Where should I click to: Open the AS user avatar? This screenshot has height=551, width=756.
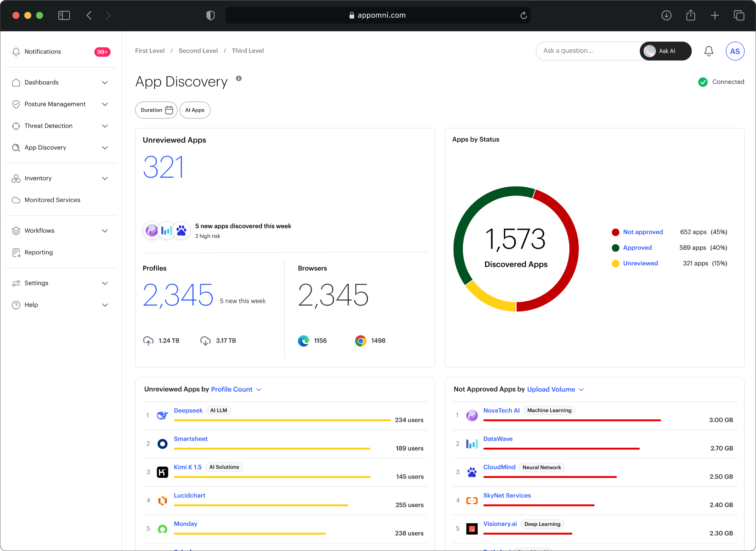pyautogui.click(x=734, y=51)
